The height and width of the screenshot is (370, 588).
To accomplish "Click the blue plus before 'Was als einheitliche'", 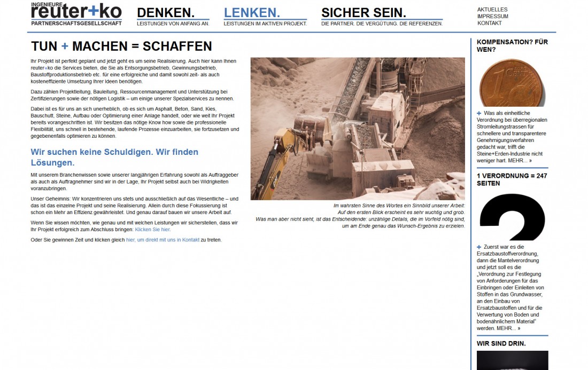I will 479,113.
